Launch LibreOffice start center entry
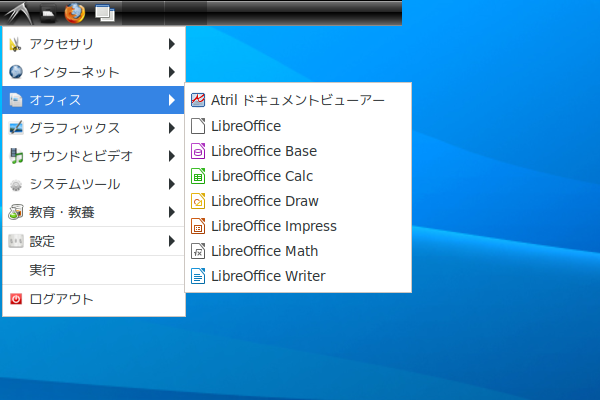This screenshot has height=400, width=600. [x=298, y=126]
